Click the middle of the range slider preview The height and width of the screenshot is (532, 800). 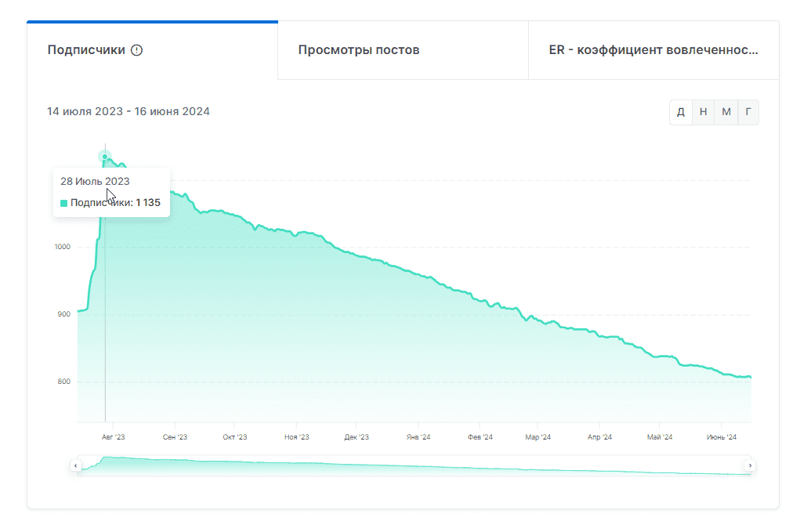[x=413, y=465]
